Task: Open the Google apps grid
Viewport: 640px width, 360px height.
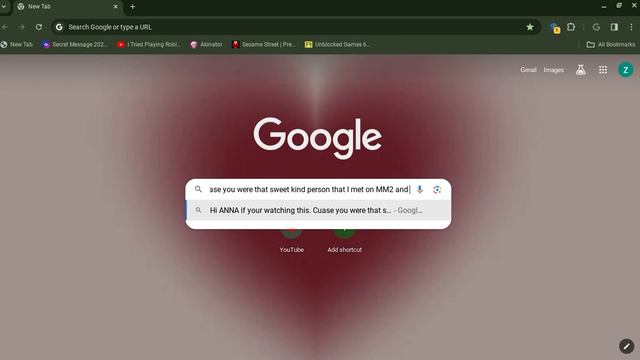Action: 603,70
